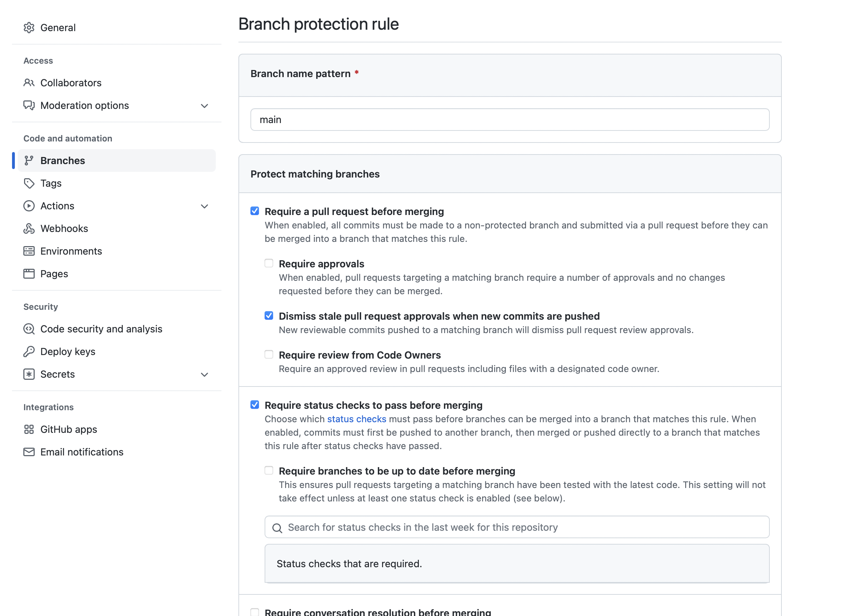Click the Tags label icon

pos(29,184)
